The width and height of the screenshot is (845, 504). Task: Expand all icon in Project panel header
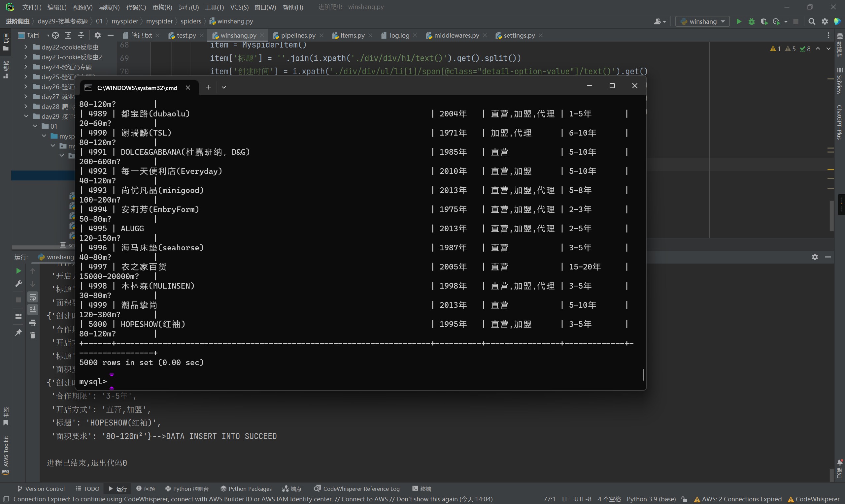[x=68, y=35]
